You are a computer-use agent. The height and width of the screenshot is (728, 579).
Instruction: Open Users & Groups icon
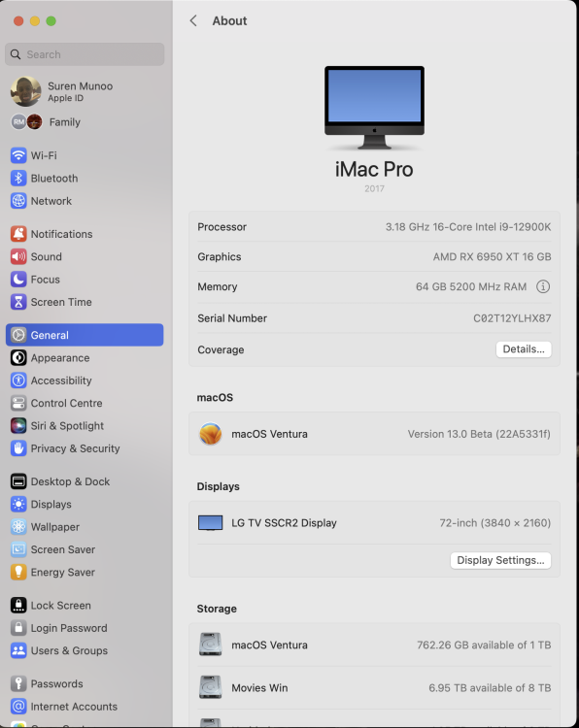18,650
